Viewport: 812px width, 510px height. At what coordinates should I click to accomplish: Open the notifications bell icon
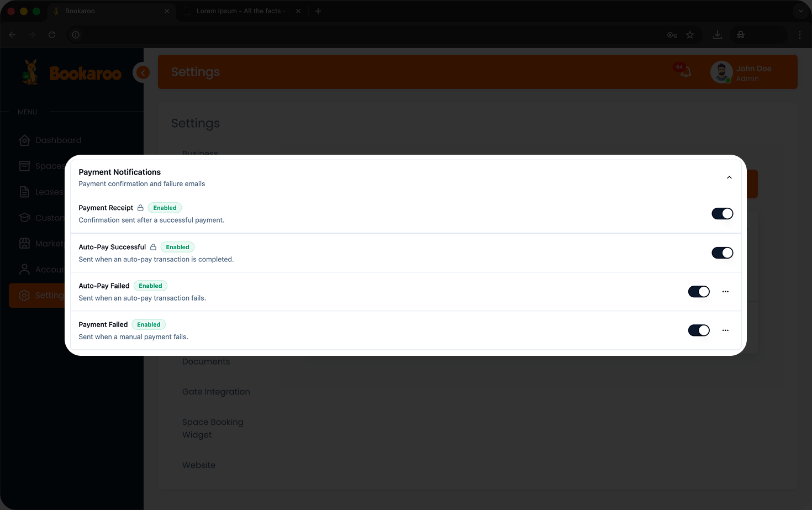click(685, 72)
